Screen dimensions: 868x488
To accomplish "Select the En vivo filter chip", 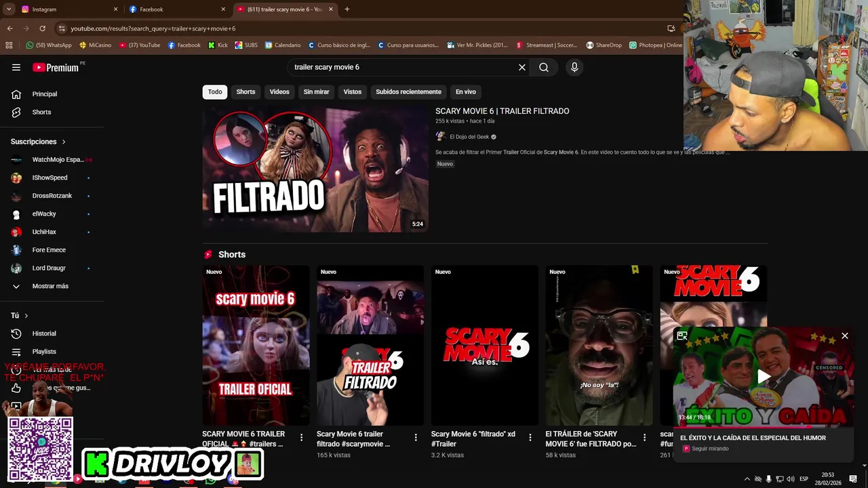I will tap(465, 91).
